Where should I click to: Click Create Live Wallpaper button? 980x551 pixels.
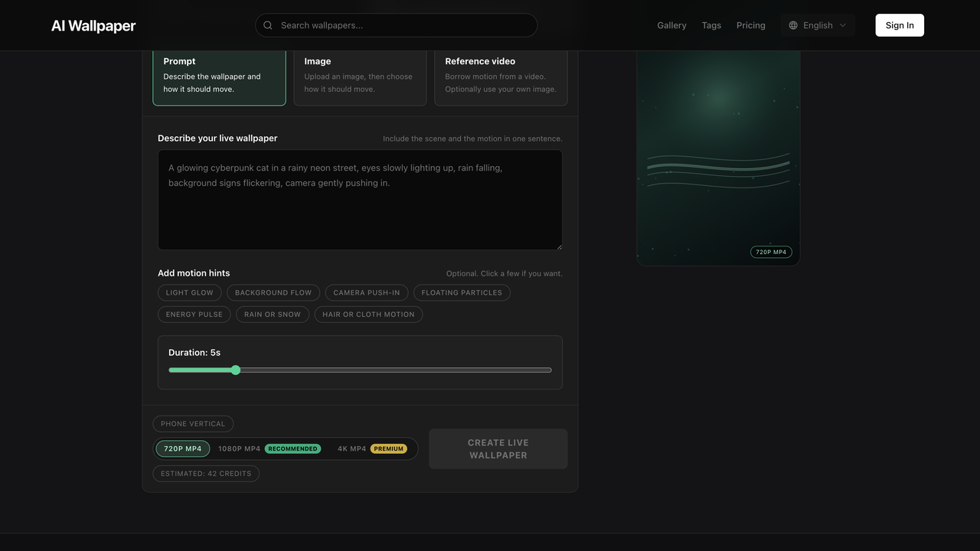tap(498, 448)
